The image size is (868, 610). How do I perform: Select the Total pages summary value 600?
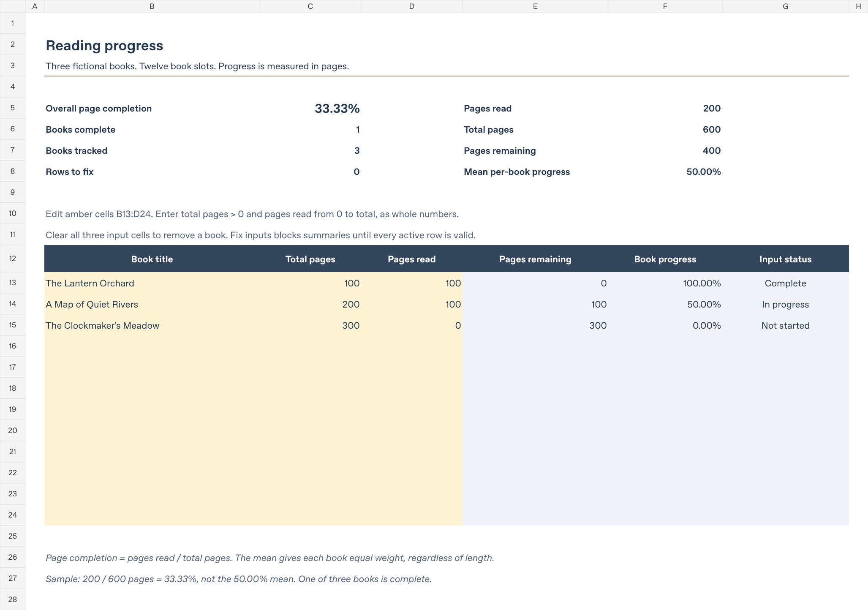pyautogui.click(x=712, y=130)
